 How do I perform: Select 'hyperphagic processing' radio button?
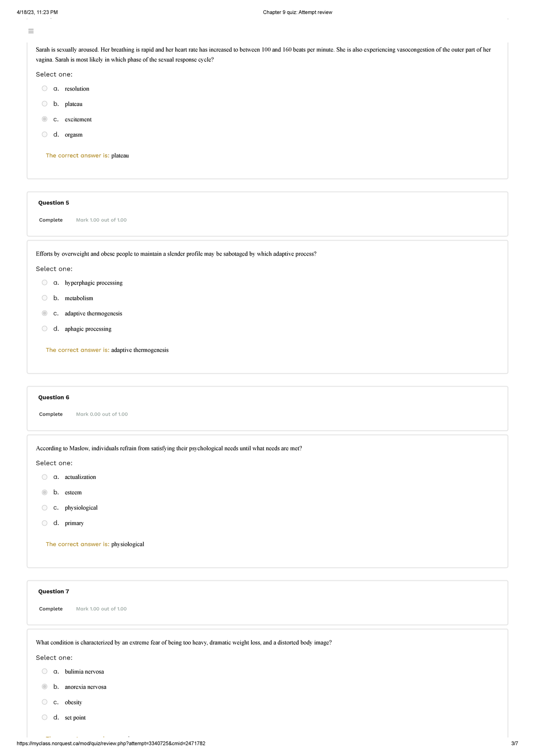45,282
